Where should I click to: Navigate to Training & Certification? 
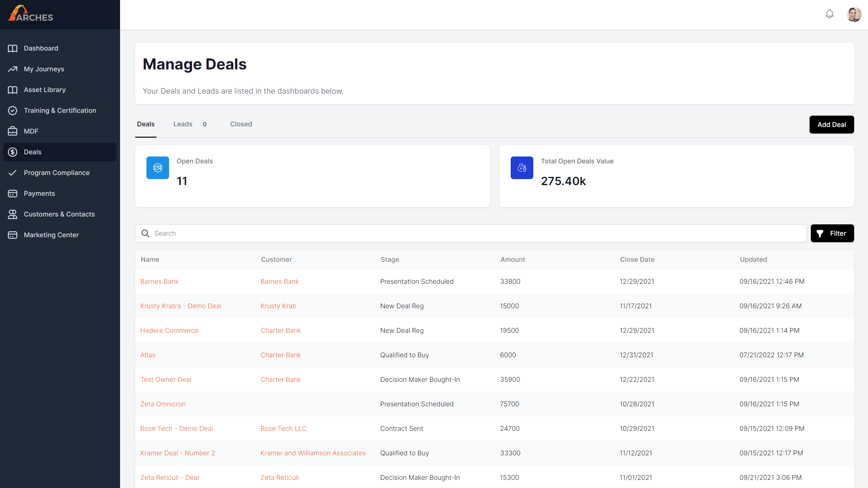click(x=60, y=110)
